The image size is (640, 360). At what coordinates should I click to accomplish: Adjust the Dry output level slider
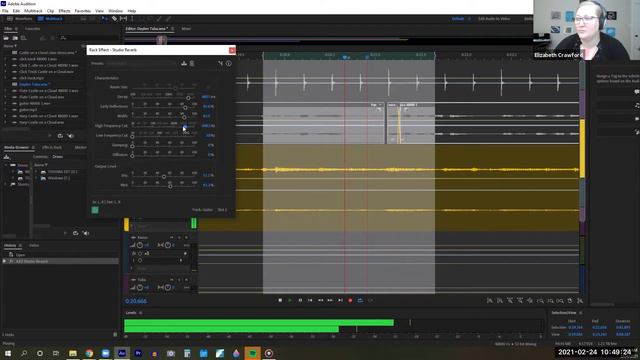(164, 177)
